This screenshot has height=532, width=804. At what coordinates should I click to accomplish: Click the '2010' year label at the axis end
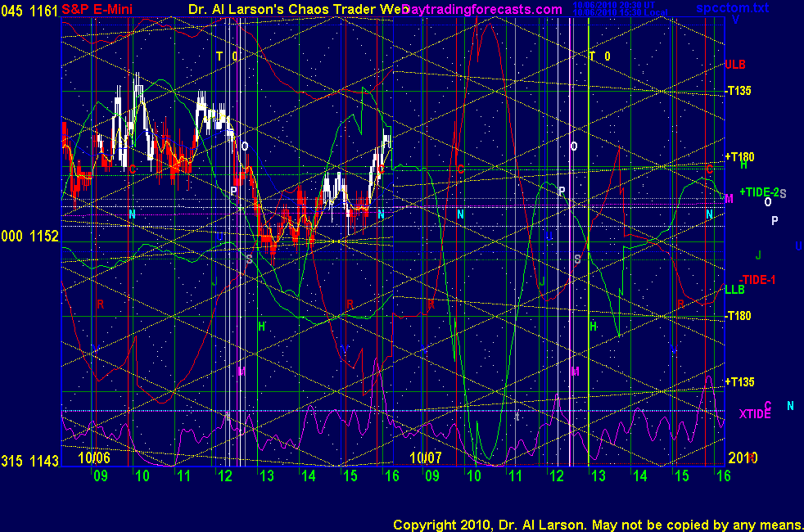coord(743,458)
